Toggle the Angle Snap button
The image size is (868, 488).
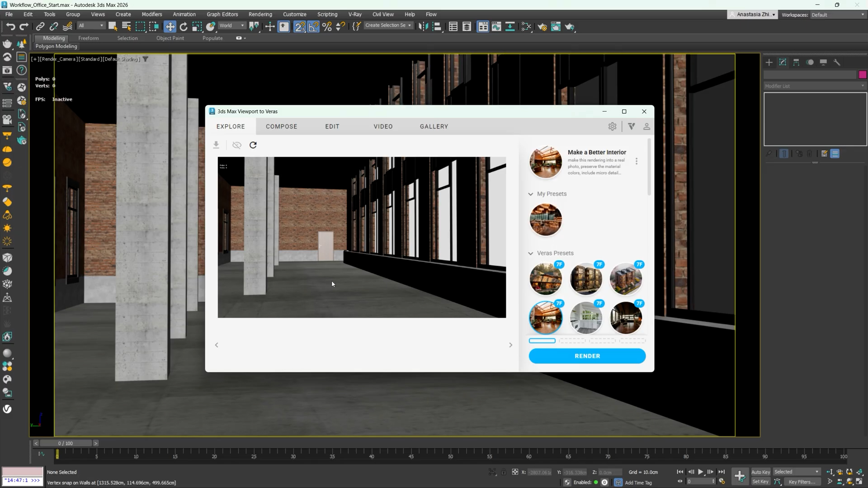click(313, 27)
